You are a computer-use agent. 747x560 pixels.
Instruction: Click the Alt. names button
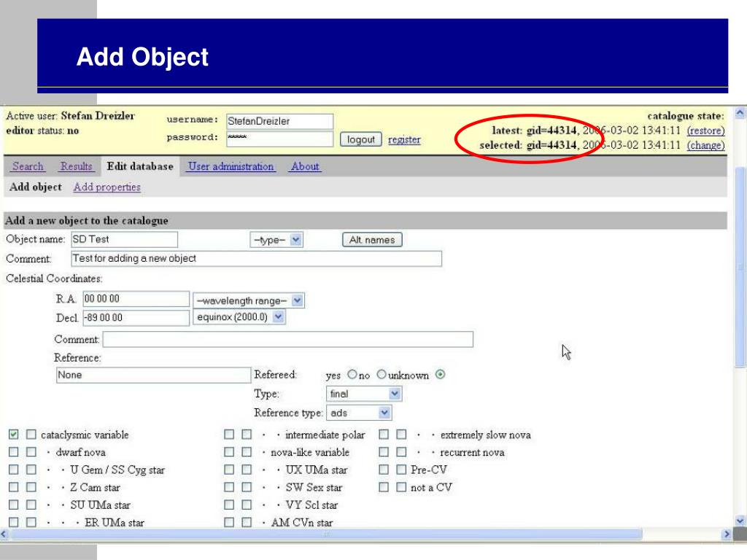[372, 239]
